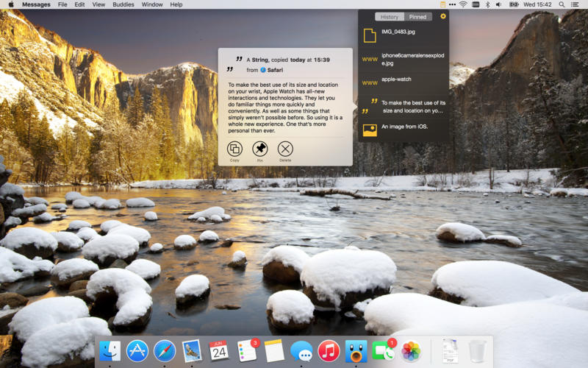The width and height of the screenshot is (588, 368).
Task: Open Reminders from the Dock
Action: click(x=247, y=351)
